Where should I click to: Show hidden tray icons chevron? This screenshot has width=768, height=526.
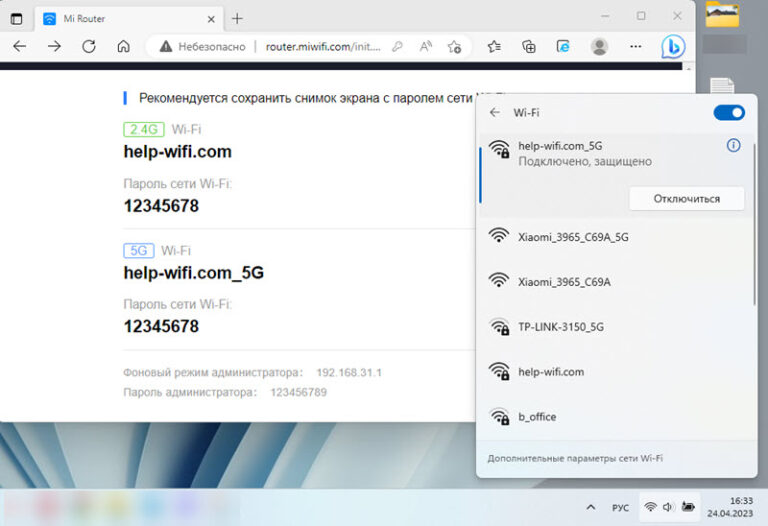point(591,507)
